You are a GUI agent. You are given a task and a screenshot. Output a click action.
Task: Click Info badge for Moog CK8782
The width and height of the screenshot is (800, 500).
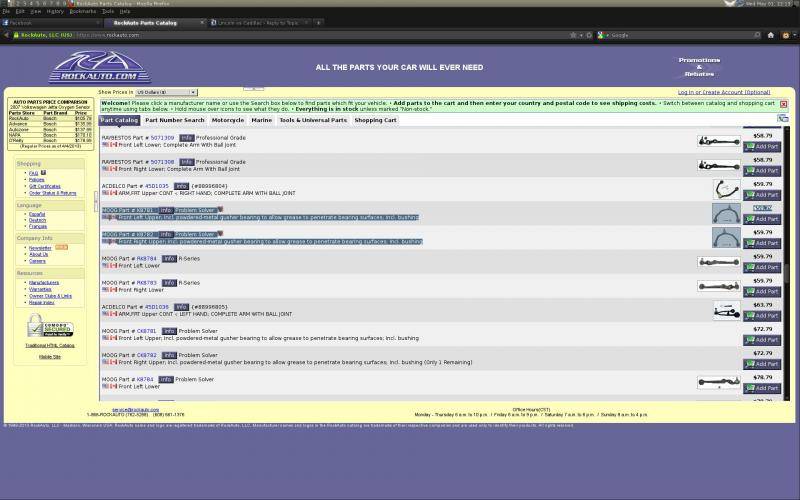[x=169, y=355]
